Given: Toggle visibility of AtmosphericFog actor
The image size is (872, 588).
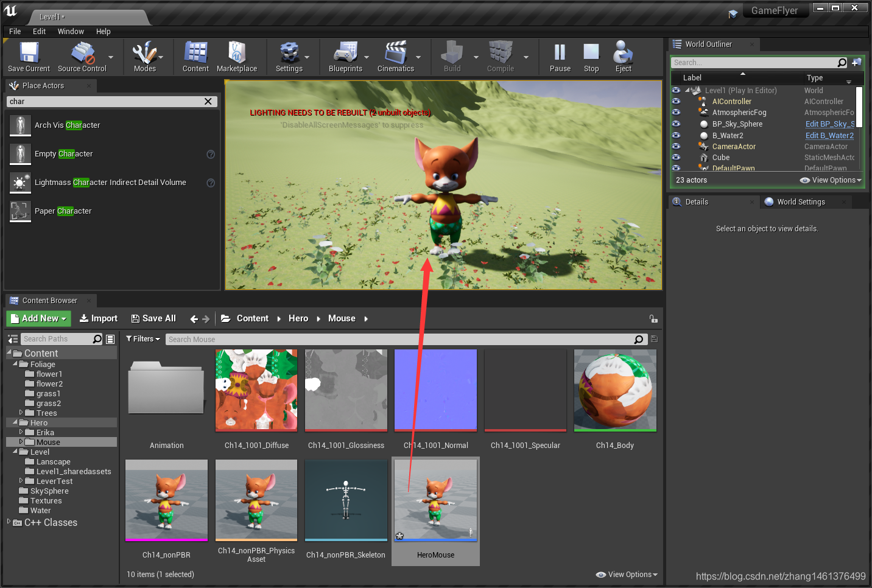Looking at the screenshot, I should (x=676, y=113).
